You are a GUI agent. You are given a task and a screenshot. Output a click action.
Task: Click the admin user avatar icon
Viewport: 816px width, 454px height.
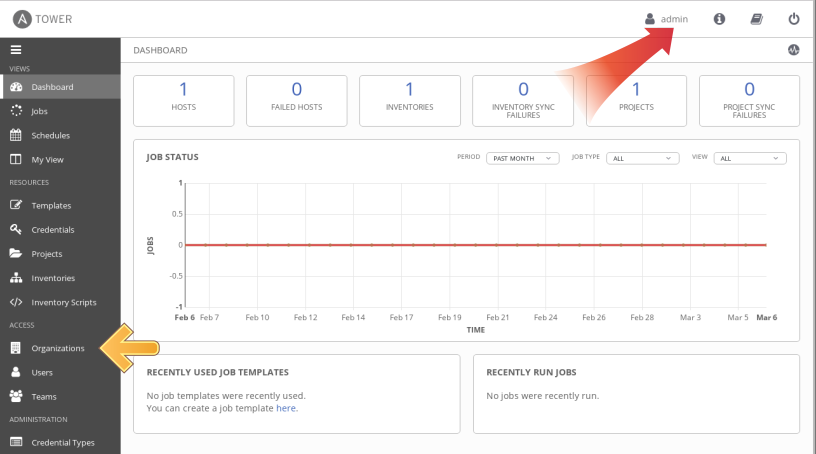[x=650, y=19]
